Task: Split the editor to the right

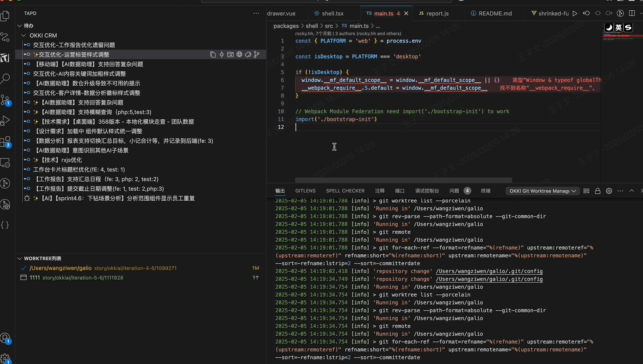Action: (632, 13)
